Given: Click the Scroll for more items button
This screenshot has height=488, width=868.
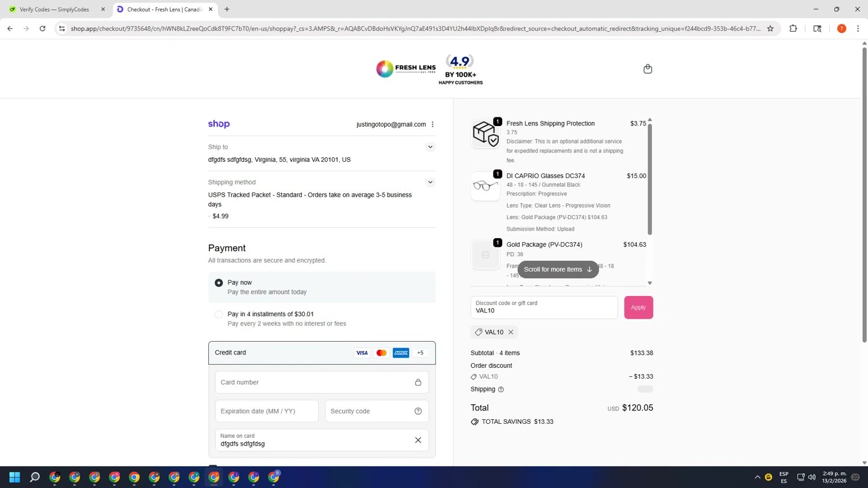Looking at the screenshot, I should pyautogui.click(x=558, y=269).
